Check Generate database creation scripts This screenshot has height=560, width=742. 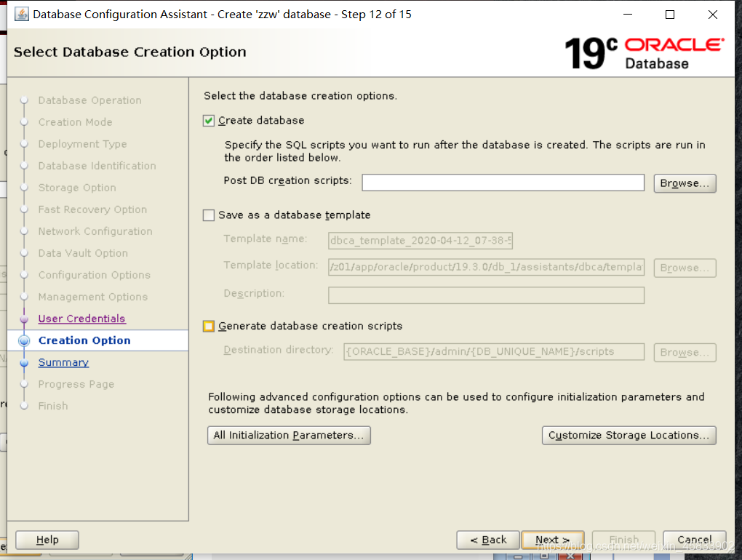click(x=209, y=326)
